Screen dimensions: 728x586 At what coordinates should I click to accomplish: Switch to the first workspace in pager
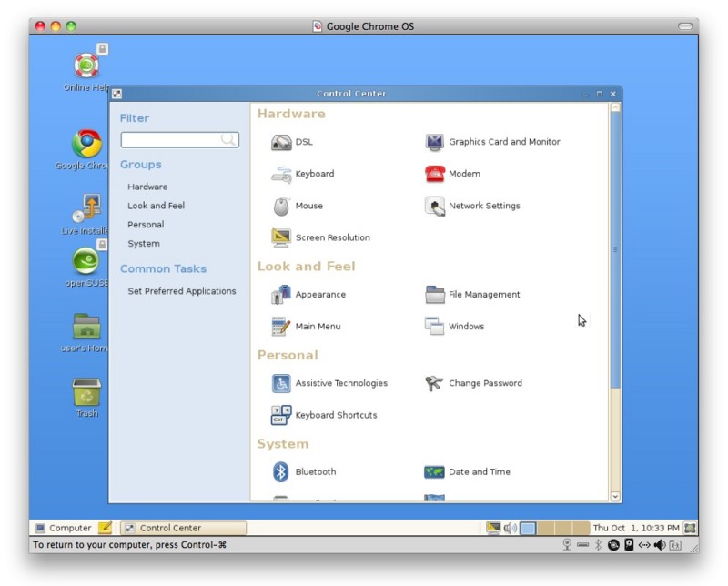(x=528, y=528)
